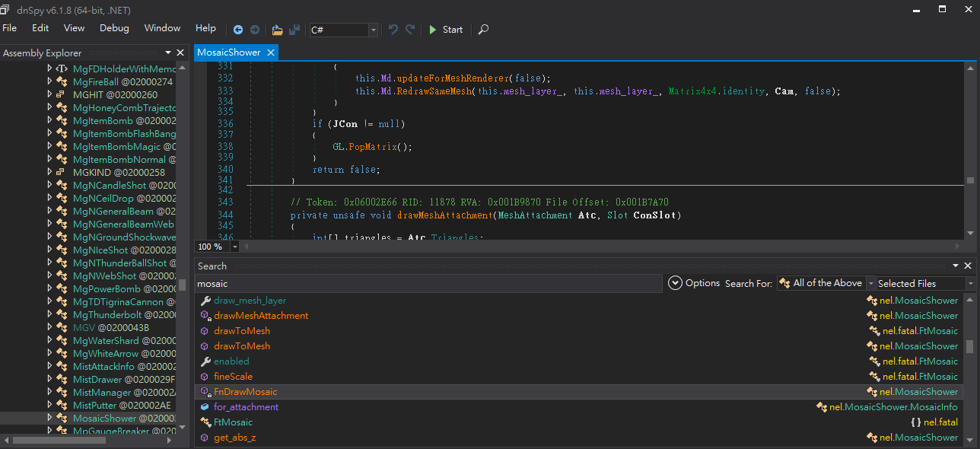Click the method icon beside get_abs_z result
980x449 pixels.
tap(205, 438)
